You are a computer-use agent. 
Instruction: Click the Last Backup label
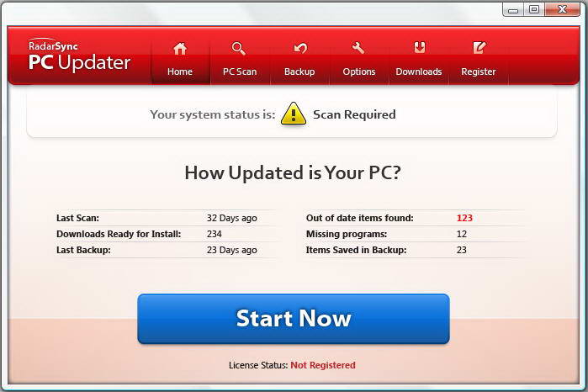point(83,250)
